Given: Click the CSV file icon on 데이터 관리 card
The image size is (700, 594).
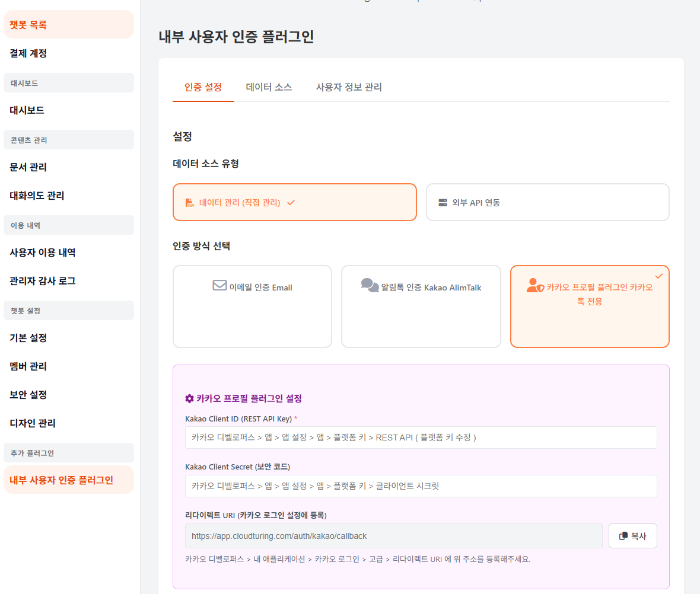Looking at the screenshot, I should pos(189,202).
